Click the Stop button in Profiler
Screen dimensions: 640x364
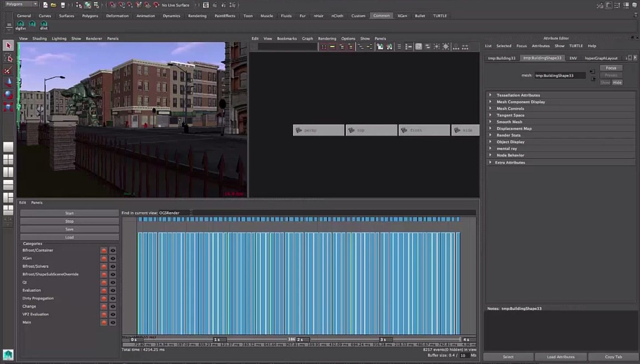[69, 221]
